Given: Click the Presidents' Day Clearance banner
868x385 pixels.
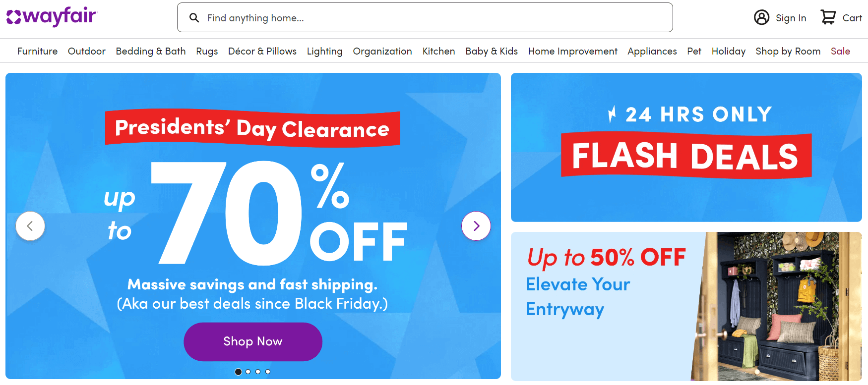Looking at the screenshot, I should coord(252,128).
